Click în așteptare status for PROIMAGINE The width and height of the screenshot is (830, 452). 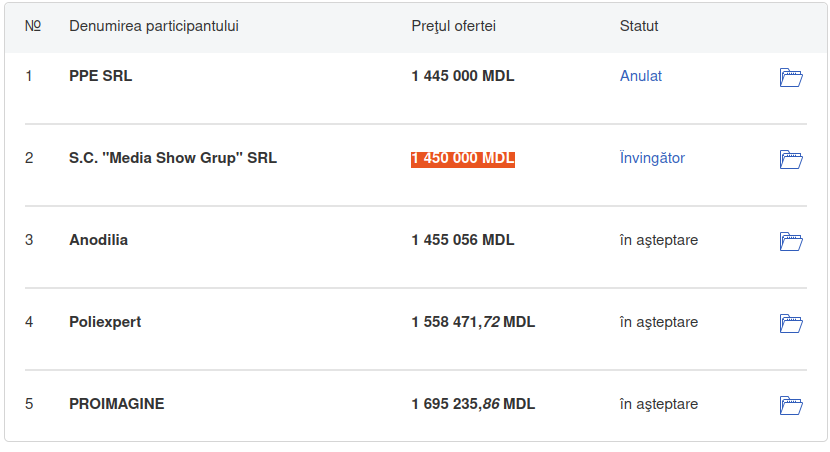pyautogui.click(x=659, y=404)
